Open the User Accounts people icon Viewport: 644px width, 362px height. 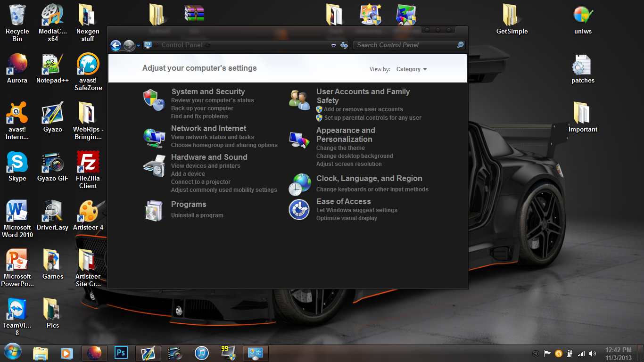point(299,99)
